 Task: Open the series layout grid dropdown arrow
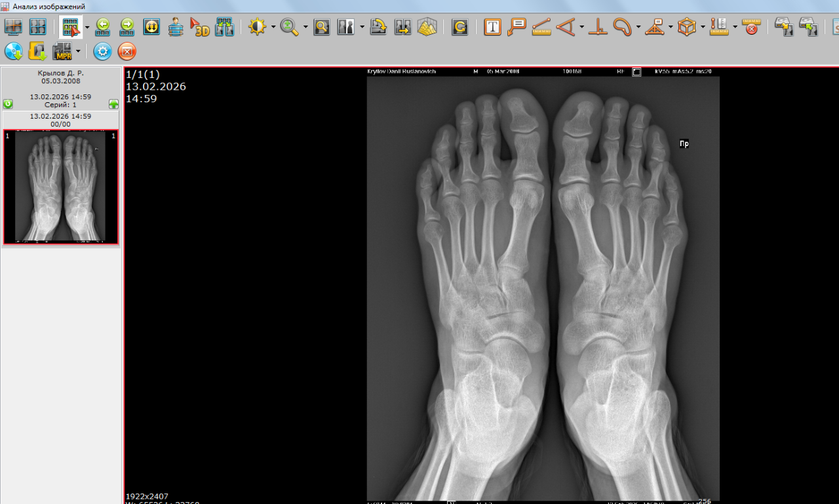[x=87, y=28]
